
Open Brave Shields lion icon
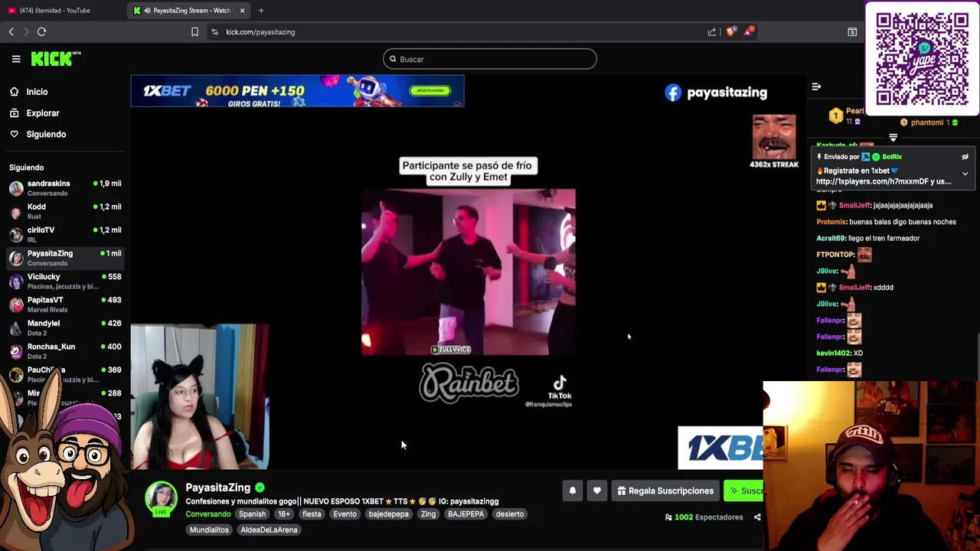730,31
